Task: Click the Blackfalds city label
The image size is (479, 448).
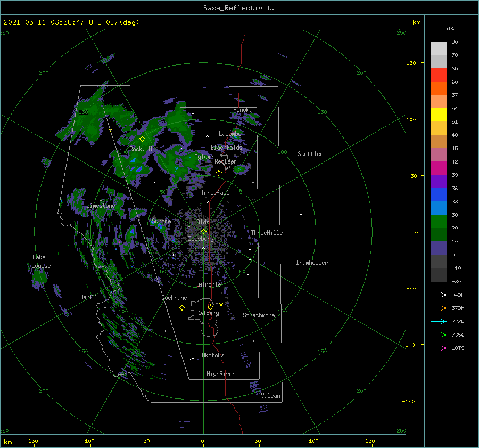Action: pyautogui.click(x=226, y=148)
